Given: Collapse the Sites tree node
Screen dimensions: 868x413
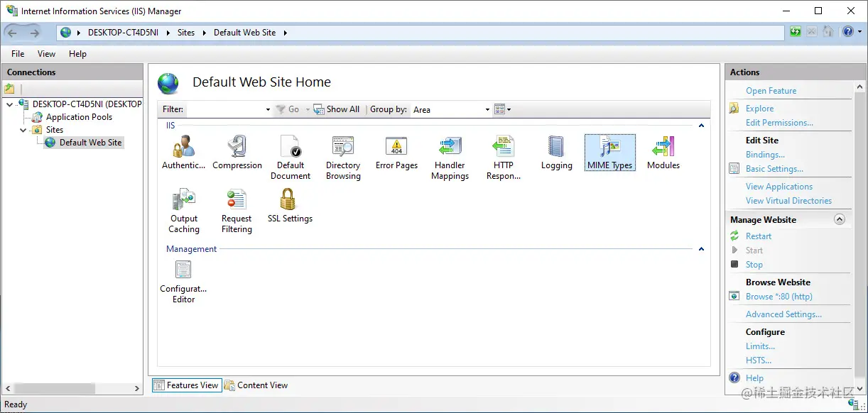Looking at the screenshot, I should pyautogui.click(x=23, y=130).
